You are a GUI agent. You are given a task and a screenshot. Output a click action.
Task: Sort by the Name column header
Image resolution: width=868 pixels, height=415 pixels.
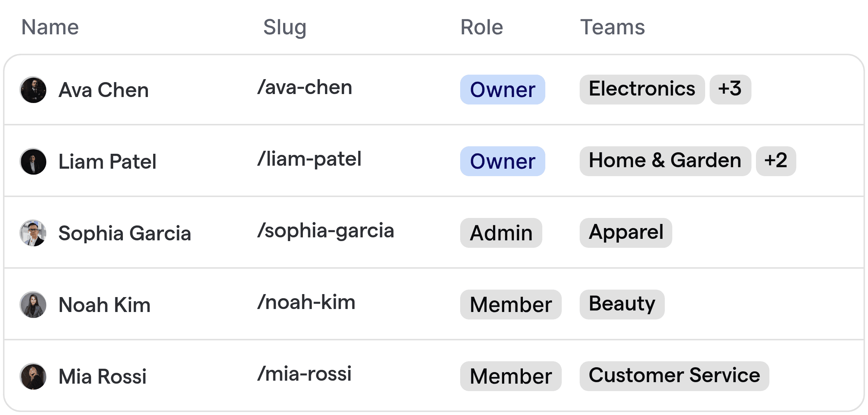(50, 26)
